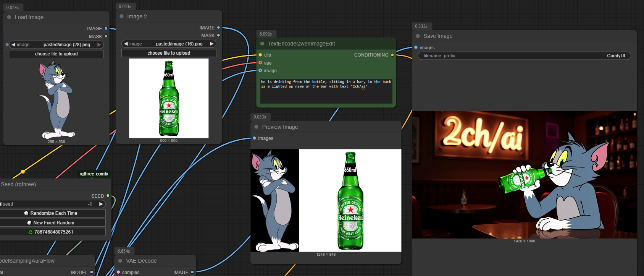Screen dimensions: 644x276
Task: Select previous image in Load Image node
Action: 13,45
